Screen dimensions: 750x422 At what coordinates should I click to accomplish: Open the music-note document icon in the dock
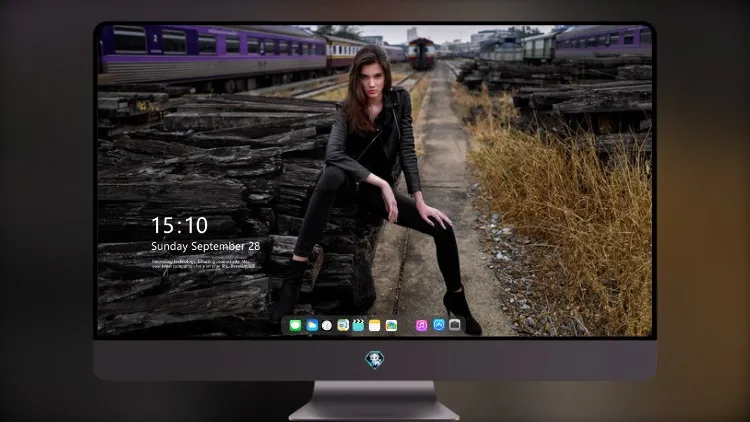click(343, 326)
